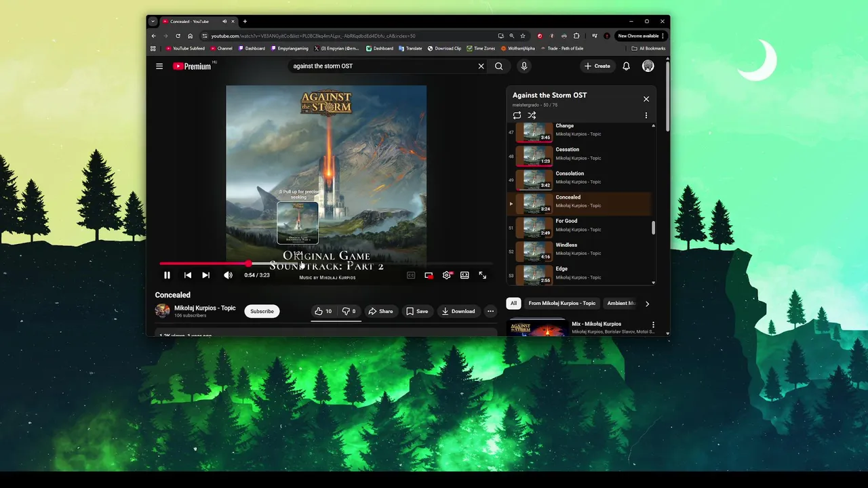The image size is (868, 488).
Task: Subscribe to Mikołaj Kurpios - Topic
Action: pyautogui.click(x=262, y=311)
